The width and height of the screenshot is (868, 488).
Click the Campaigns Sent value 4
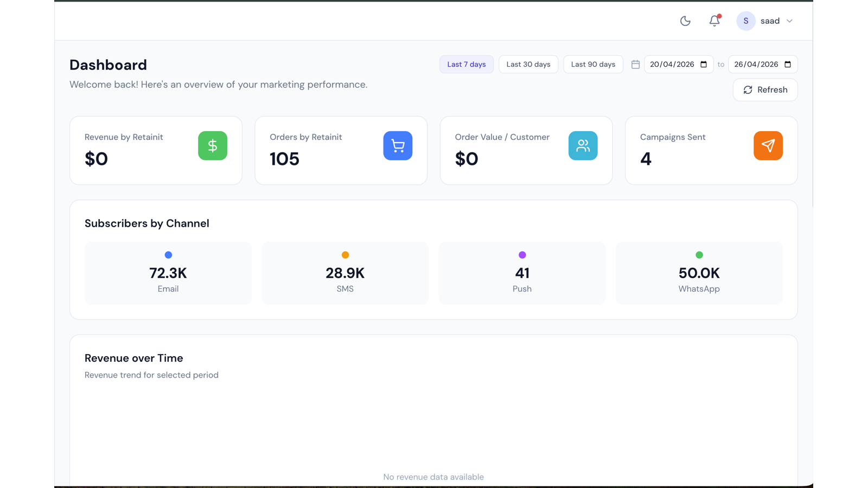click(x=646, y=159)
